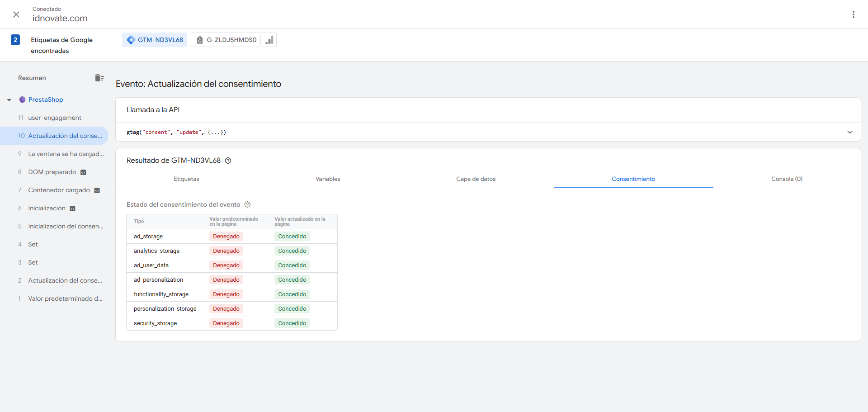
Task: Switch to the Etiquetas tab
Action: point(186,179)
